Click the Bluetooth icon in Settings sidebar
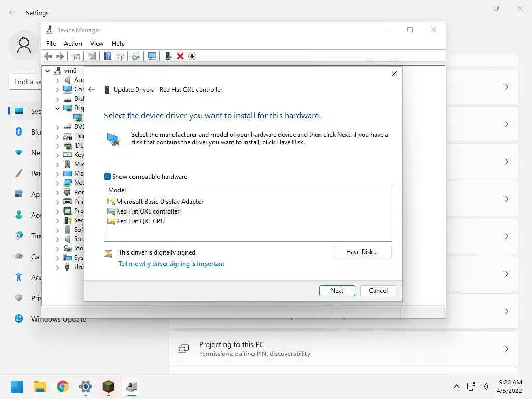 (19, 131)
